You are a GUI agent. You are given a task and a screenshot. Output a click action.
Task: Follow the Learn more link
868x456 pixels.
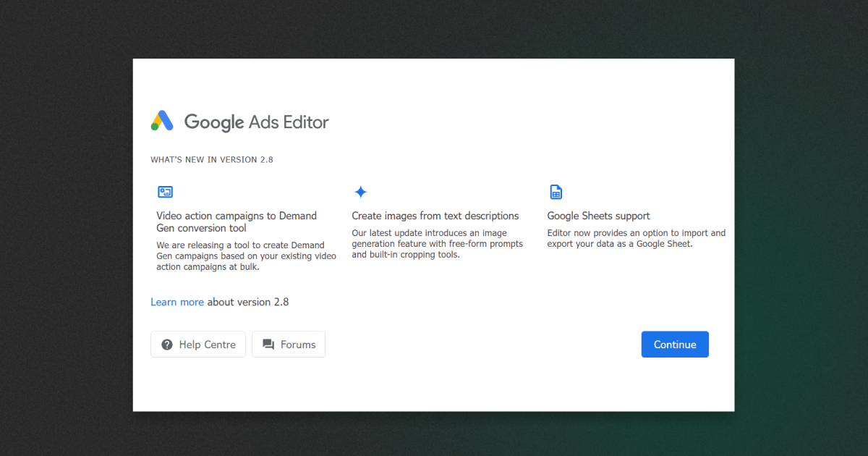(x=177, y=302)
